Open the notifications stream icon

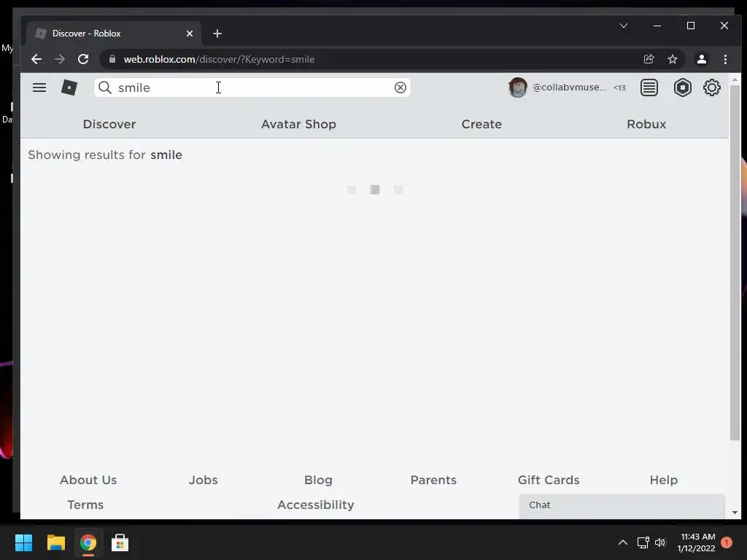pos(649,87)
